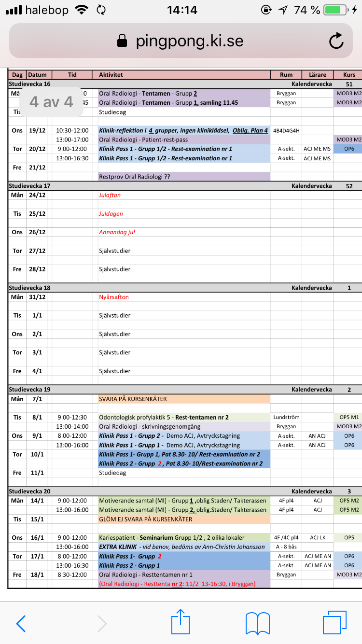Tap the red 'Nyårsafton' entry
362x644 pixels.
tap(114, 297)
